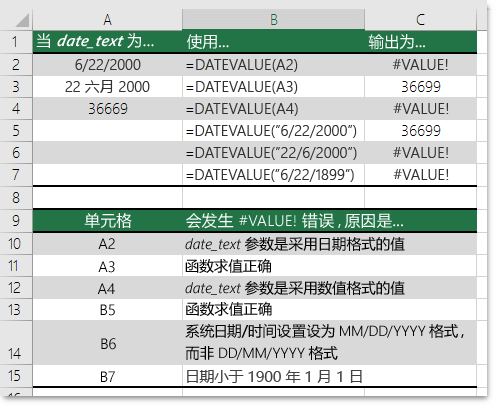Image resolution: width=502 pixels, height=411 pixels.
Task: Select =DATEVALUE("22/6/2000") cell
Action: (x=273, y=153)
